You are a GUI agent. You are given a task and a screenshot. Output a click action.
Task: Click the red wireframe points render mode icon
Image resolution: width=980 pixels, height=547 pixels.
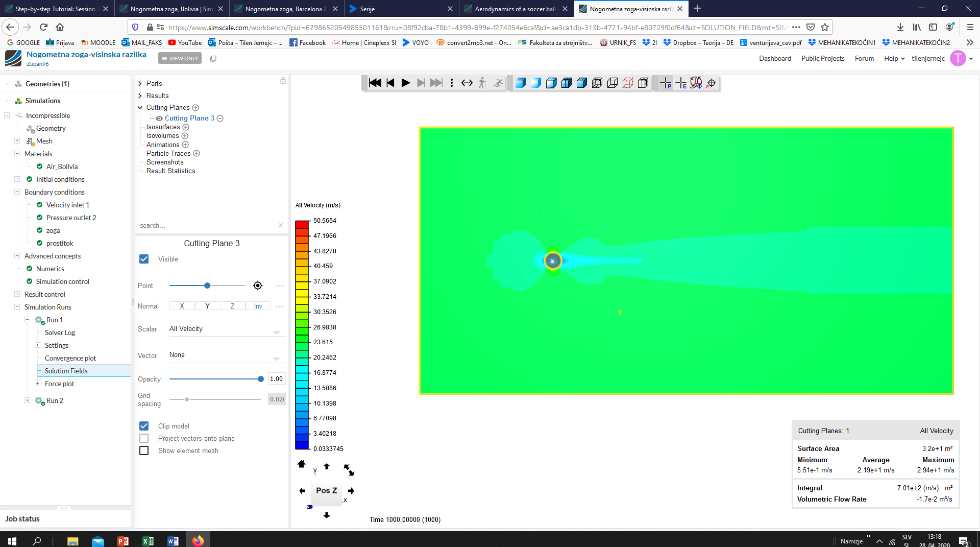[x=628, y=83]
